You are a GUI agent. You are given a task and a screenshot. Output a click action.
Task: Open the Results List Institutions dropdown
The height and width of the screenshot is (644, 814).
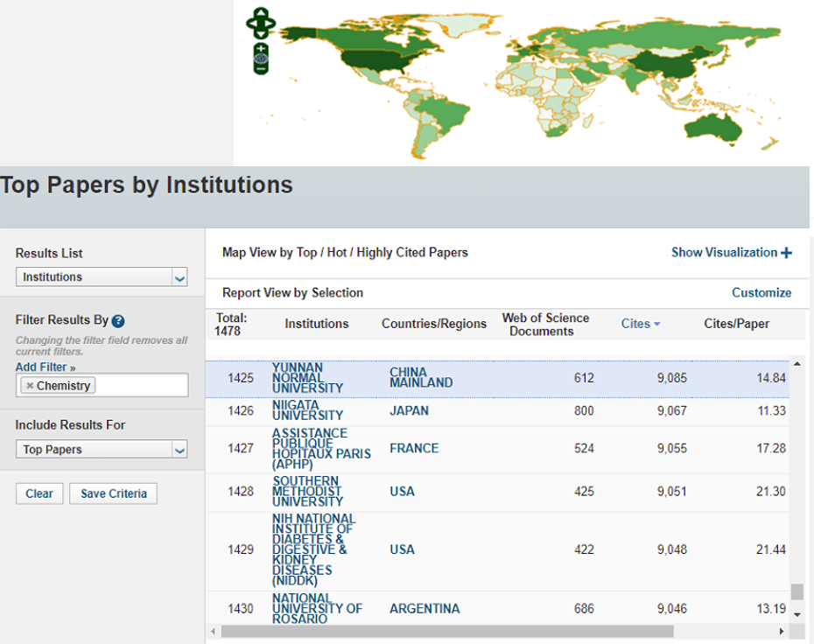[x=102, y=277]
